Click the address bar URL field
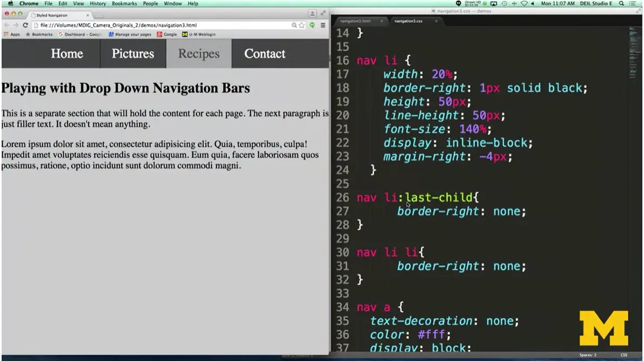Viewport: 644px width, 361px height. click(x=162, y=25)
